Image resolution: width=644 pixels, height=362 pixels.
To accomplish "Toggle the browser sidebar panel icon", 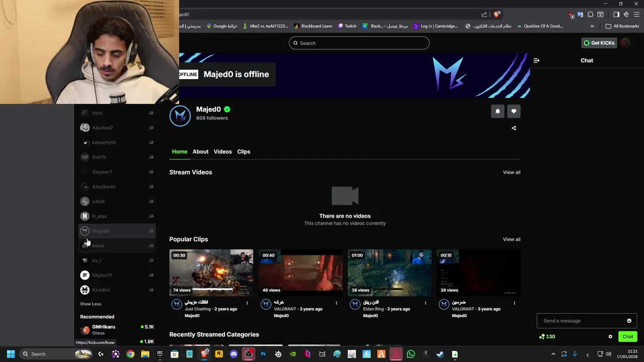I will tap(616, 15).
